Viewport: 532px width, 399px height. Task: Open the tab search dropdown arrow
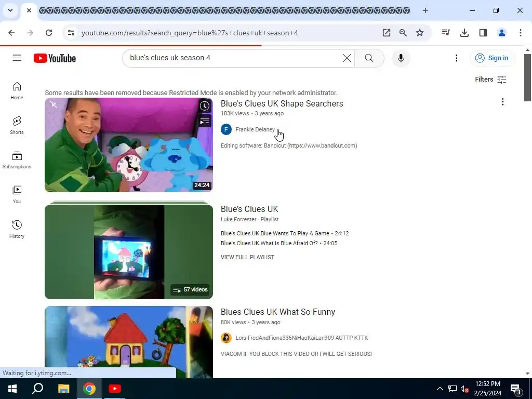[10, 10]
